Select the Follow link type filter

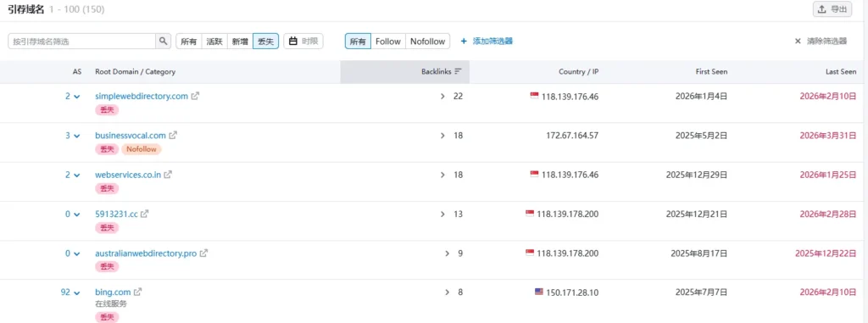(x=387, y=42)
